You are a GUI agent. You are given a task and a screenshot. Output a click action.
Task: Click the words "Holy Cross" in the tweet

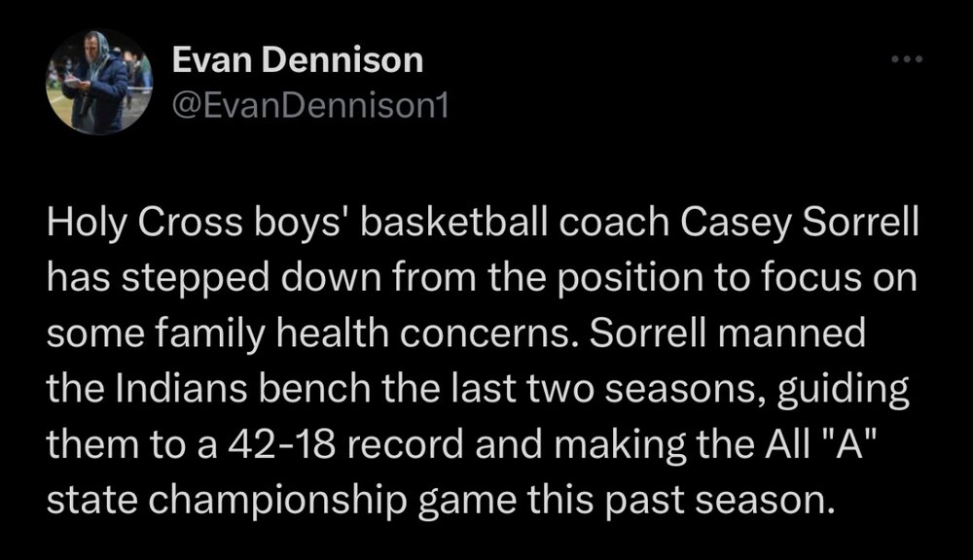[144, 222]
